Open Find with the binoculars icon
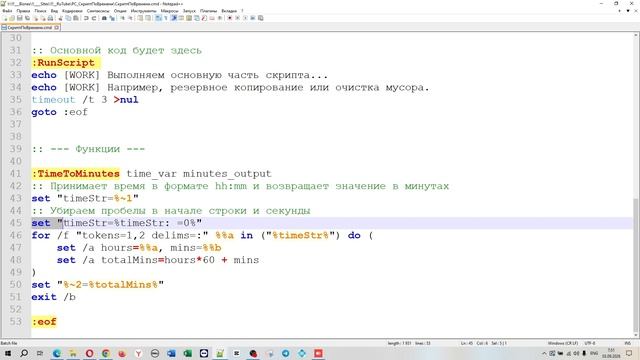 coord(104,18)
